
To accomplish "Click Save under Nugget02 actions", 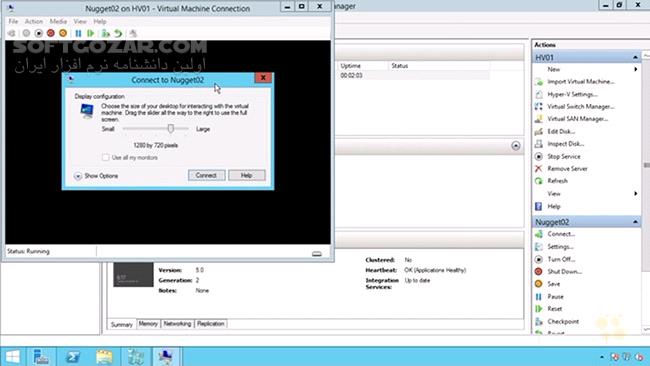I will pos(553,284).
